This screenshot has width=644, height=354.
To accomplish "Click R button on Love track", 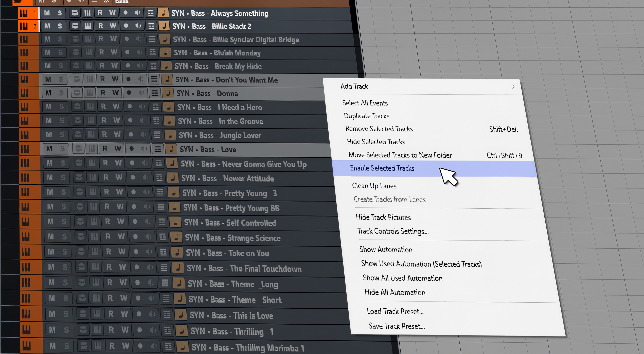I will tap(105, 149).
